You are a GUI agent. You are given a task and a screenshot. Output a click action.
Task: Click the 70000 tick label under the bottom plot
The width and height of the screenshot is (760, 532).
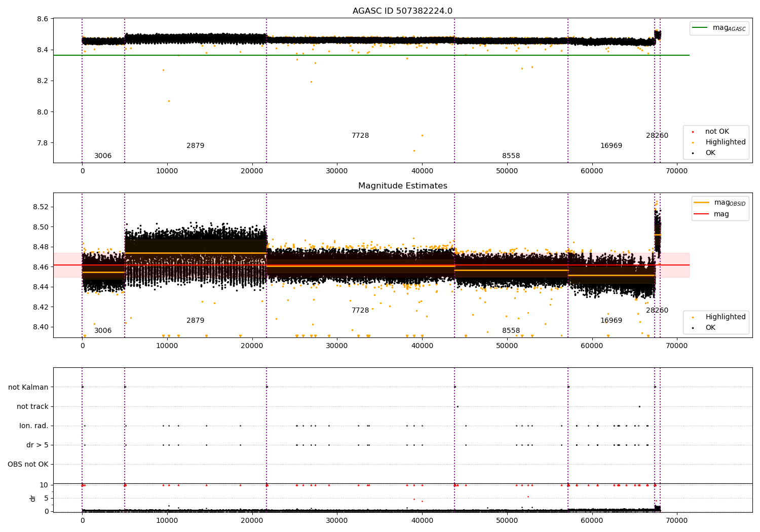pyautogui.click(x=676, y=520)
